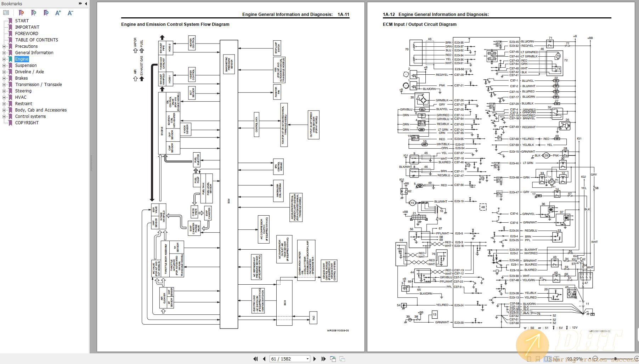Switch to continuous facing view icon
Viewport: 639px width, 364px height.
tap(557, 359)
